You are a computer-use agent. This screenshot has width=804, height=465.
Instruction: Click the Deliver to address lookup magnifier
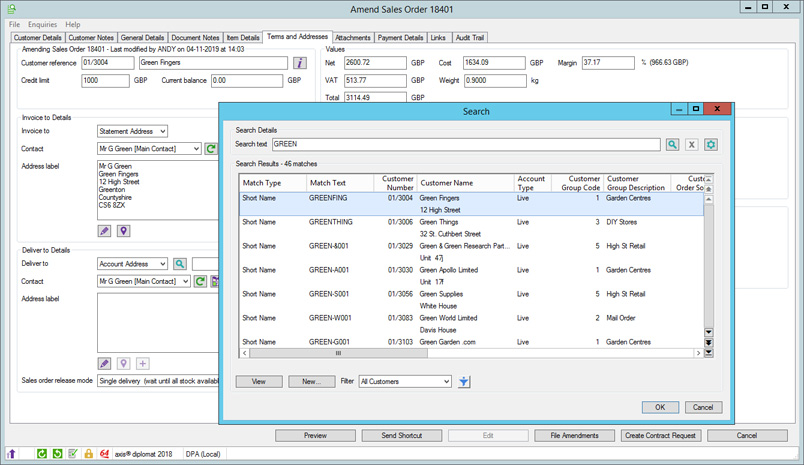tap(180, 264)
